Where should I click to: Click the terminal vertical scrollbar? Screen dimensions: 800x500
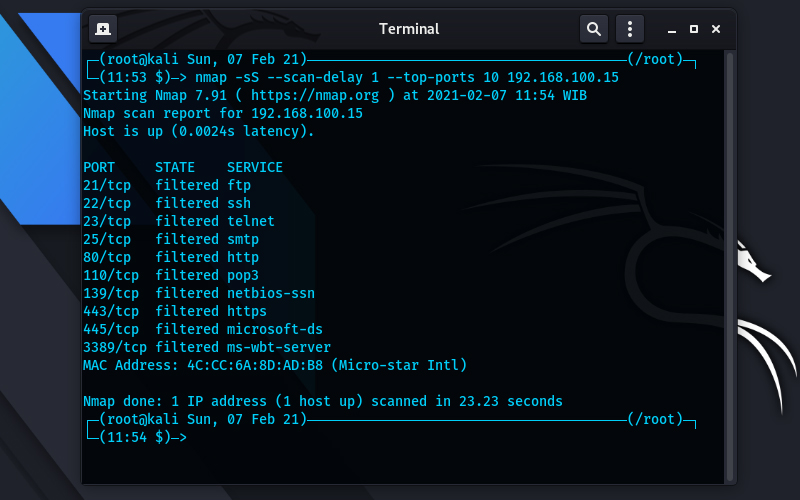730,265
